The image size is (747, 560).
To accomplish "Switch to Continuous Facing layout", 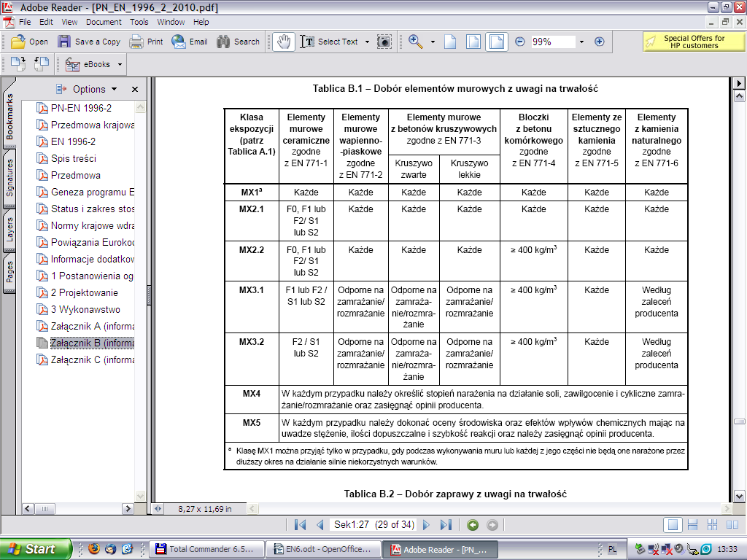I will coord(712,525).
